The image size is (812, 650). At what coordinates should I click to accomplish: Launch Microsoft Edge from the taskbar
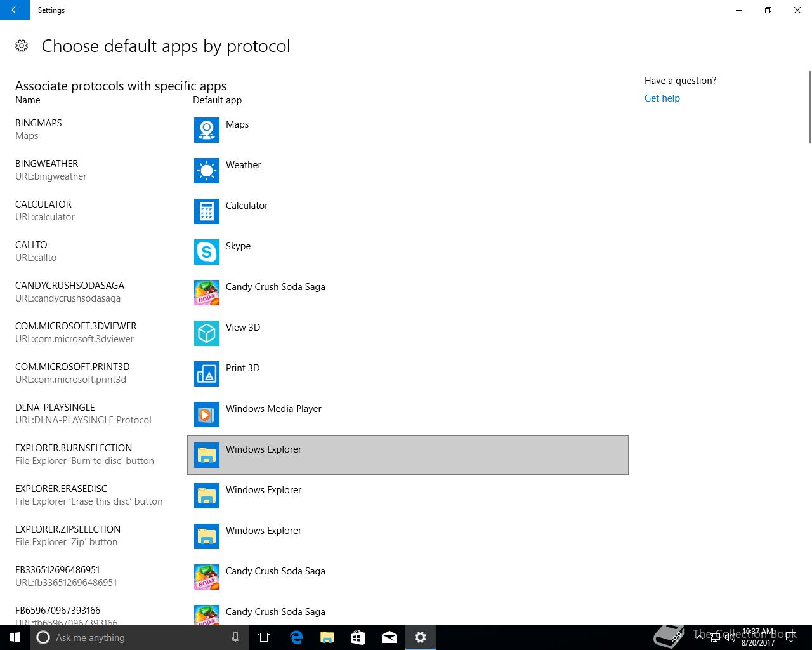(296, 637)
